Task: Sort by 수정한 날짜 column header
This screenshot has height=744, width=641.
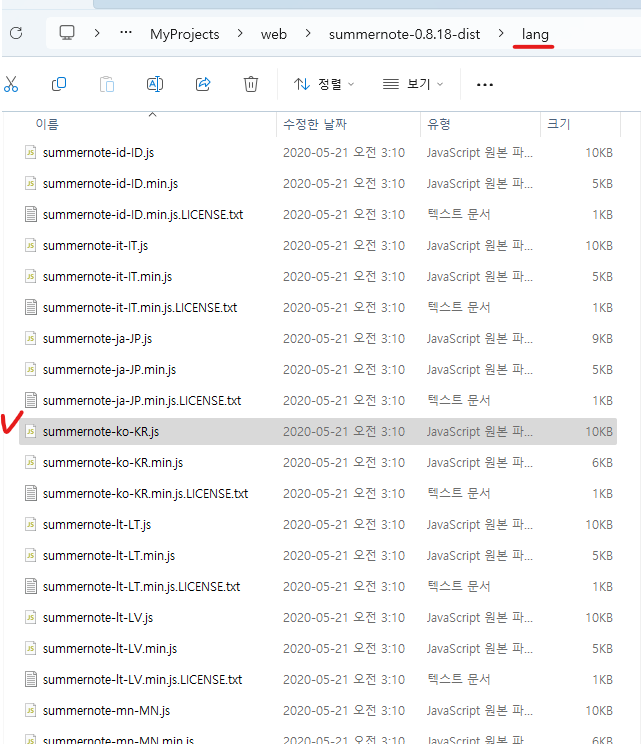Action: 315,124
